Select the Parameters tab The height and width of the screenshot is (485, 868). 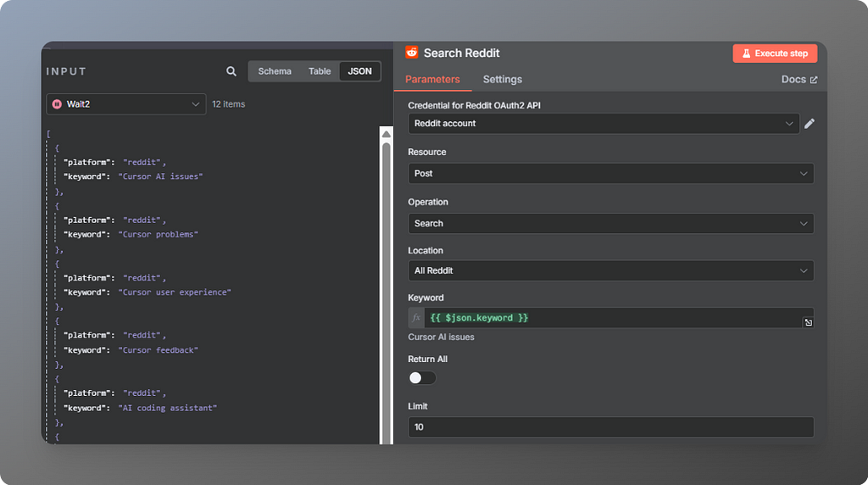432,79
